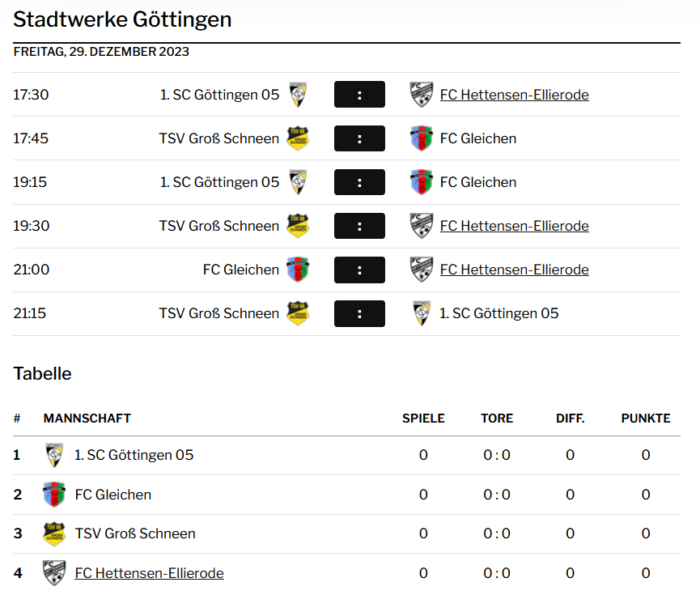
Task: Click TSV Groß Schneen name in 19:30 match
Action: 219,226
